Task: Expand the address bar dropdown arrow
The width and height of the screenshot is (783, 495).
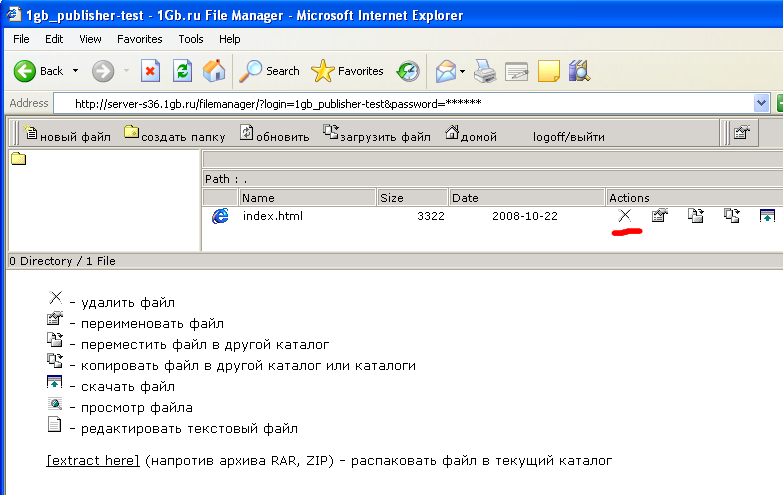Action: coord(762,103)
